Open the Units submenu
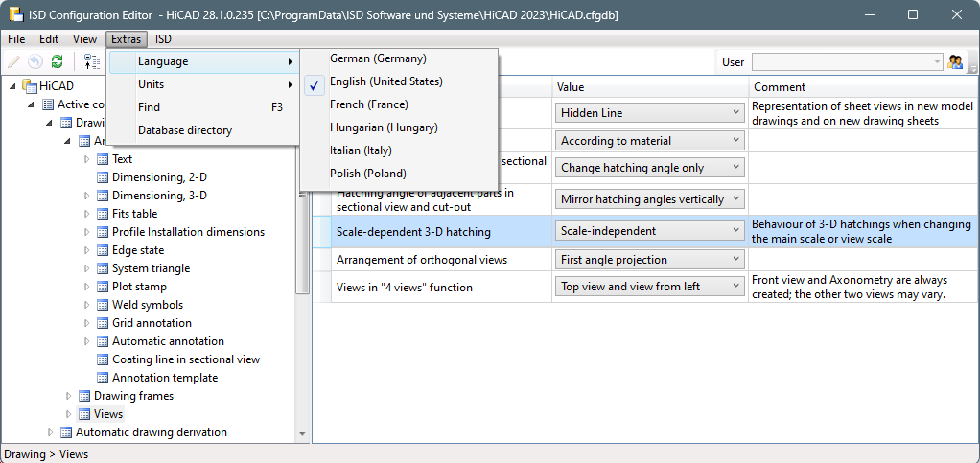980x463 pixels. (203, 84)
